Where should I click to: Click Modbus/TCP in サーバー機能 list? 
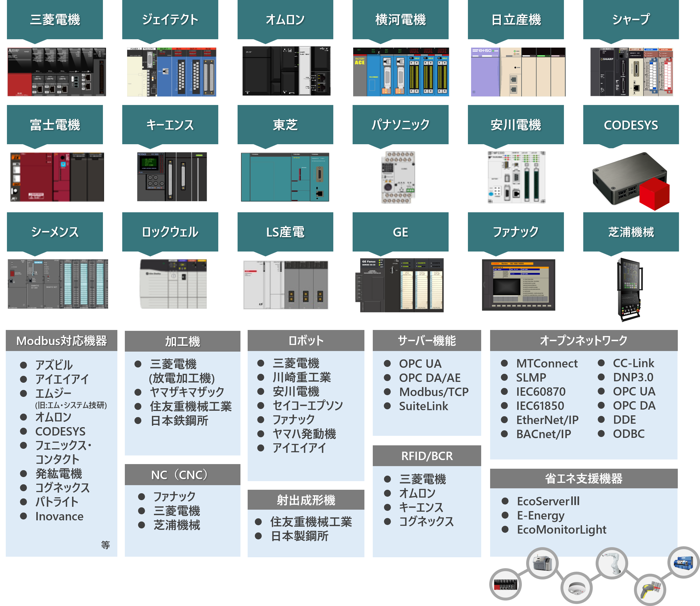pyautogui.click(x=434, y=392)
